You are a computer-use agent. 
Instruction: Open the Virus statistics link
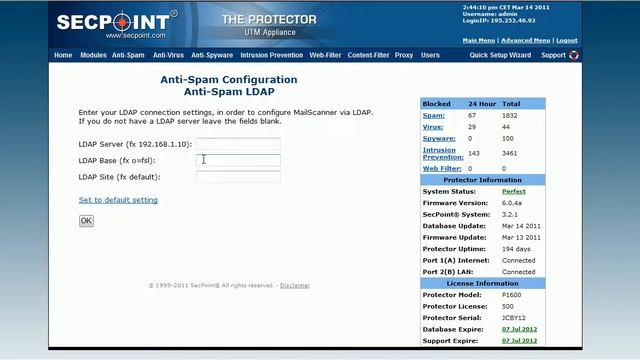pos(433,127)
